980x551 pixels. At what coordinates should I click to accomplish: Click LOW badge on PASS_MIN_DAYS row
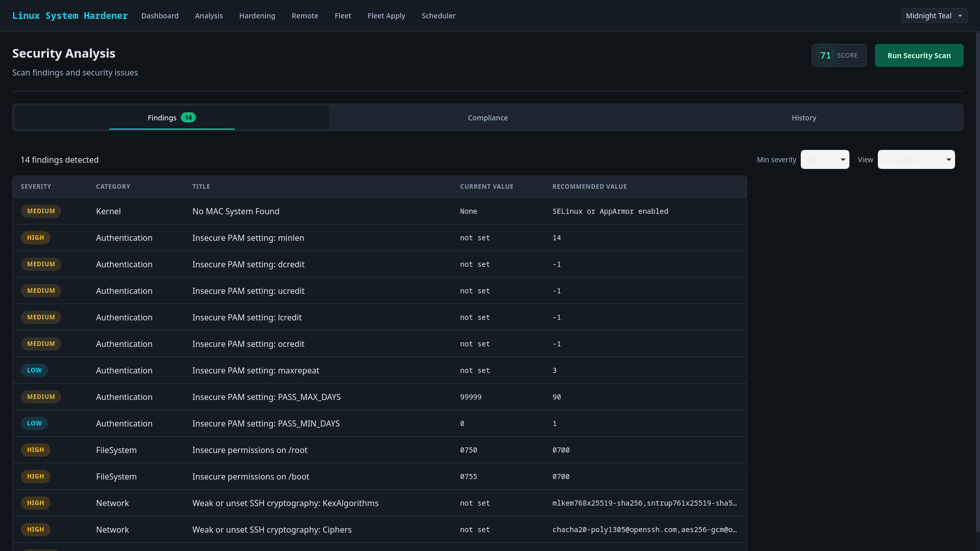tap(34, 423)
